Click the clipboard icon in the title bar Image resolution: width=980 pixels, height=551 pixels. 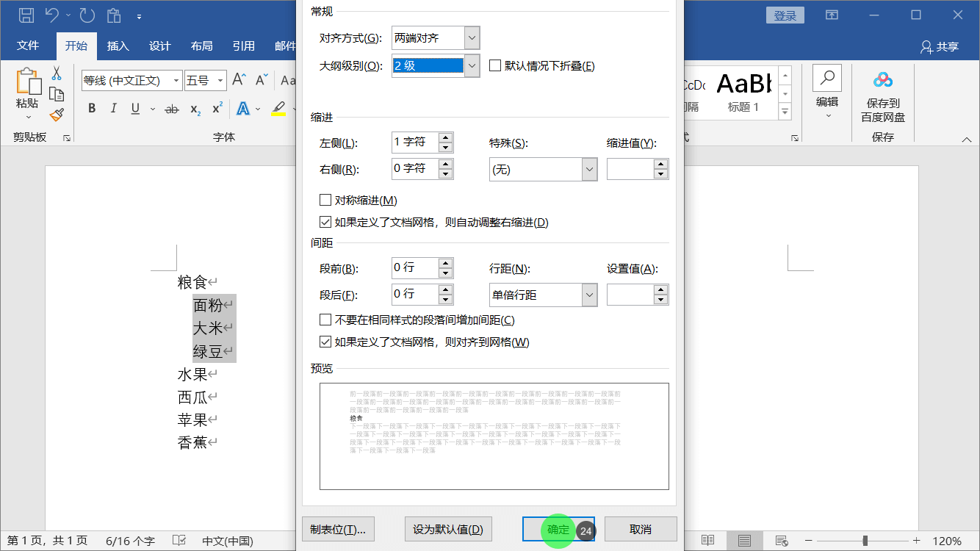[113, 15]
